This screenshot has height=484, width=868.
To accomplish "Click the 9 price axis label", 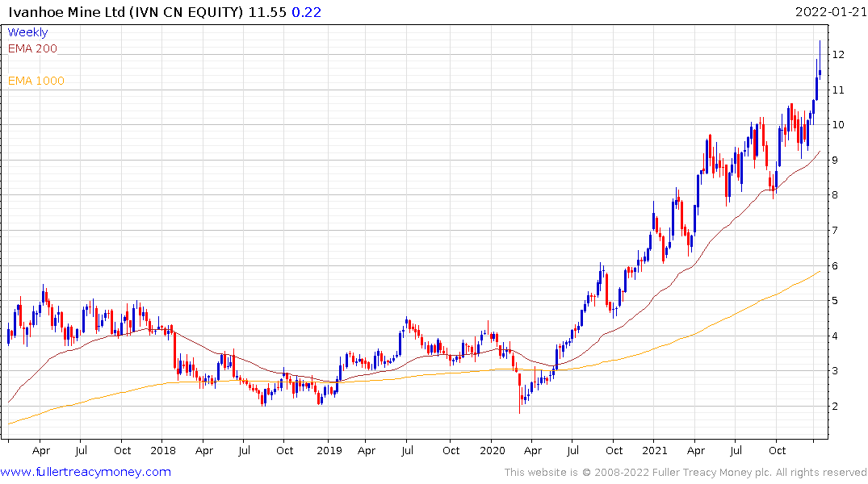I will pyautogui.click(x=836, y=160).
